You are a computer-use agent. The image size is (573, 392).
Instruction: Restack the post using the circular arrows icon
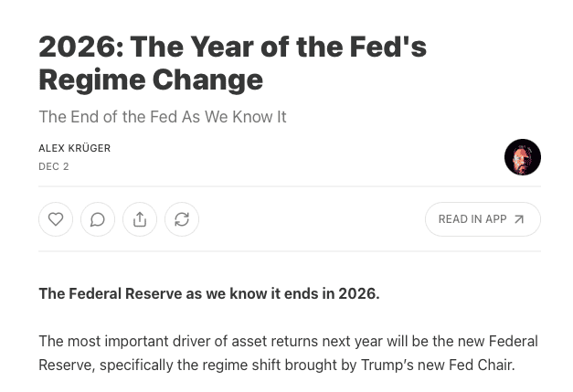pyautogui.click(x=182, y=219)
